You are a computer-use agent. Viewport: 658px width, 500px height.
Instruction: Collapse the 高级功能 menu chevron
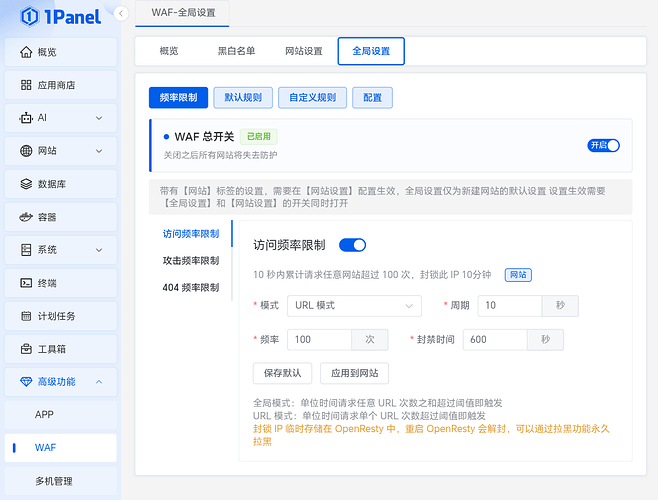[x=99, y=382]
